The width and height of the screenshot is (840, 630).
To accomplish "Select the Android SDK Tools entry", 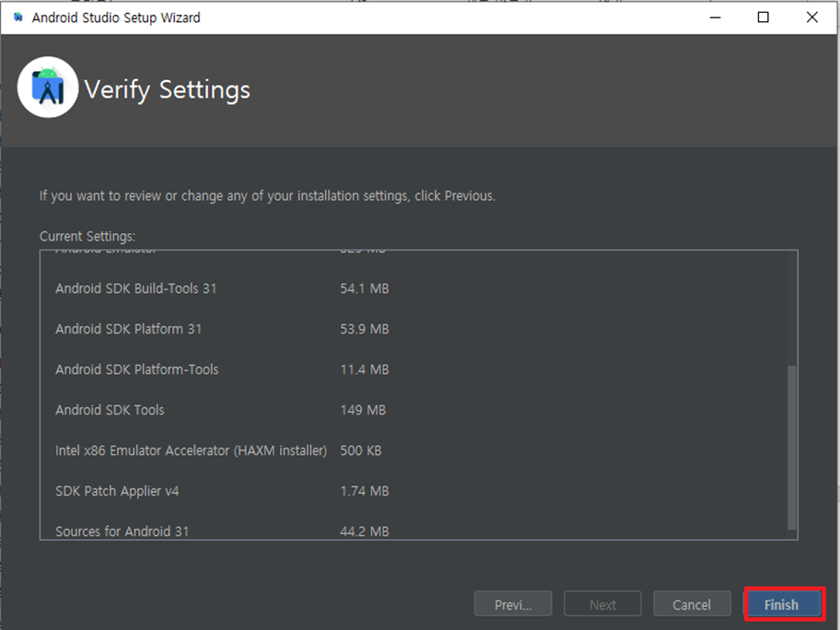I will 110,410.
